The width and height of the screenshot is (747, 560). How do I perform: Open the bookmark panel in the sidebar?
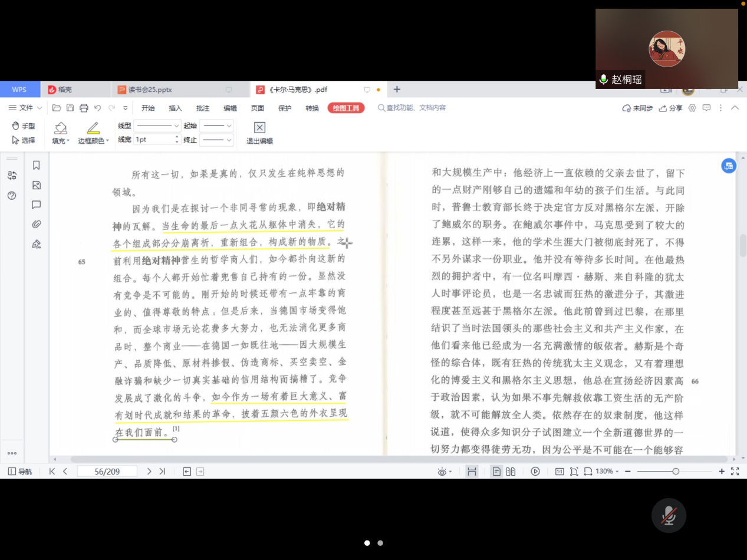point(36,166)
